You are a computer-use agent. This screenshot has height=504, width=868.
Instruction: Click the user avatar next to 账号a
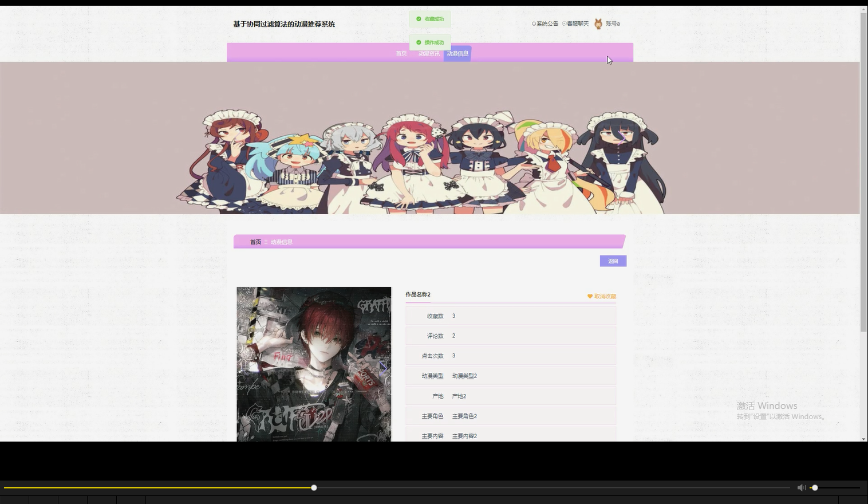pyautogui.click(x=598, y=23)
